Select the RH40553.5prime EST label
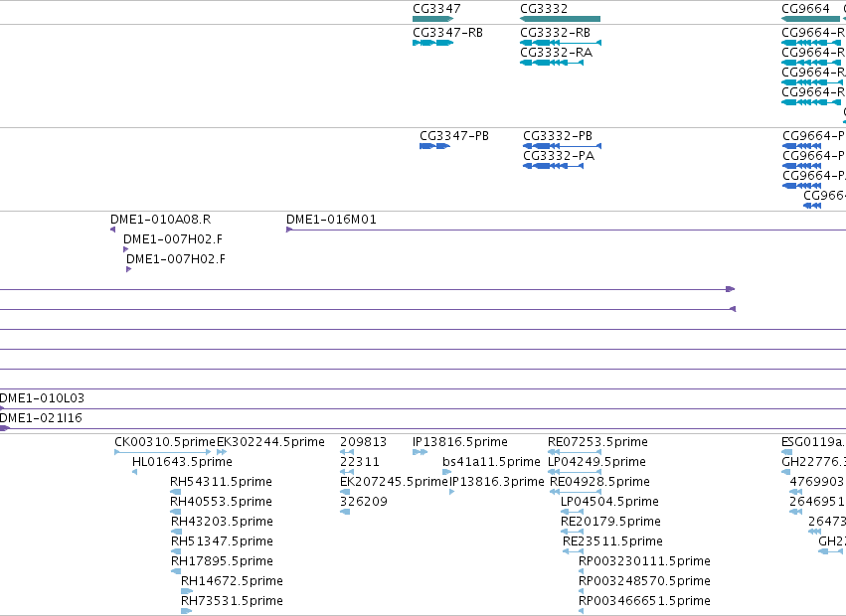 221,502
